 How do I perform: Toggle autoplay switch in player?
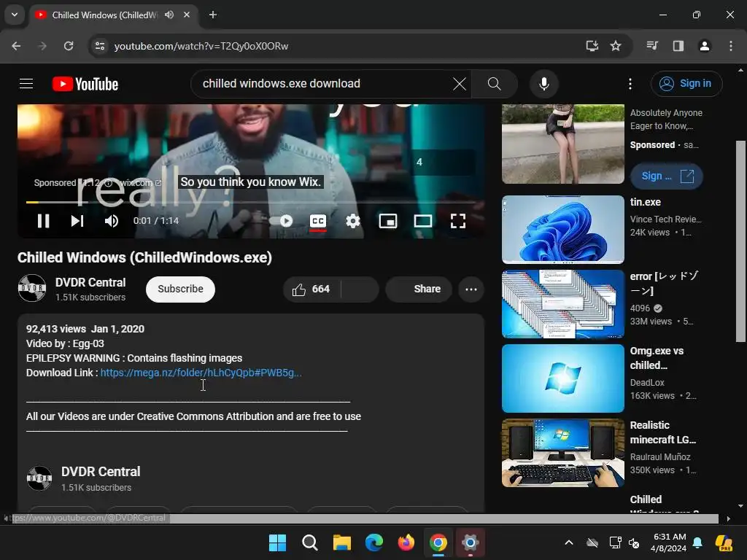[281, 220]
